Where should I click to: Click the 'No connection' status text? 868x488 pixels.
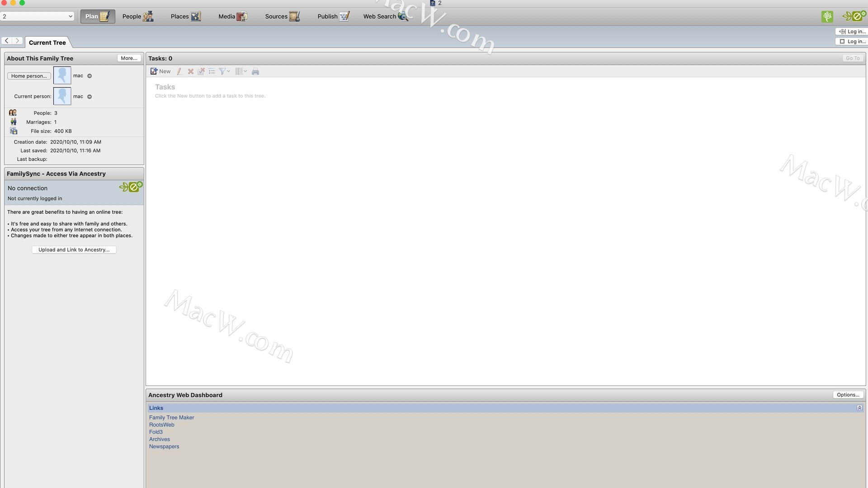[x=28, y=188]
